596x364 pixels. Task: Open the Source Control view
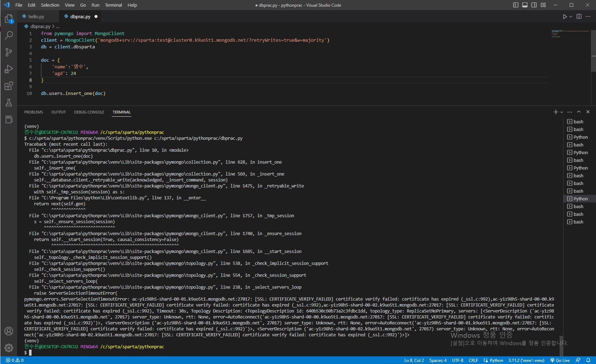[9, 52]
